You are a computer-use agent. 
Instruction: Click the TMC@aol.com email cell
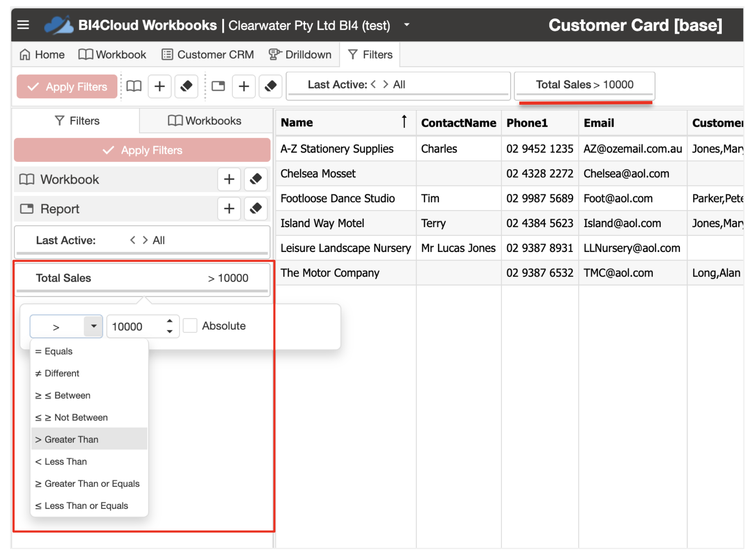(x=633, y=273)
